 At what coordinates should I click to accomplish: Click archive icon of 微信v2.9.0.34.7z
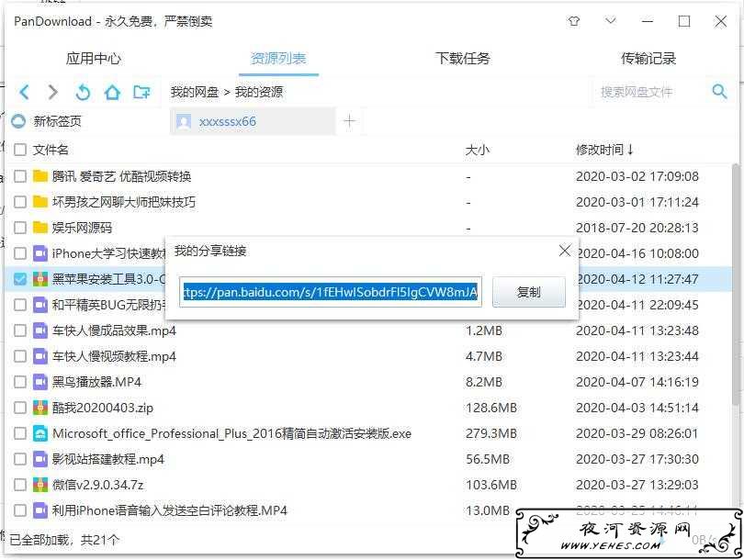(x=40, y=485)
